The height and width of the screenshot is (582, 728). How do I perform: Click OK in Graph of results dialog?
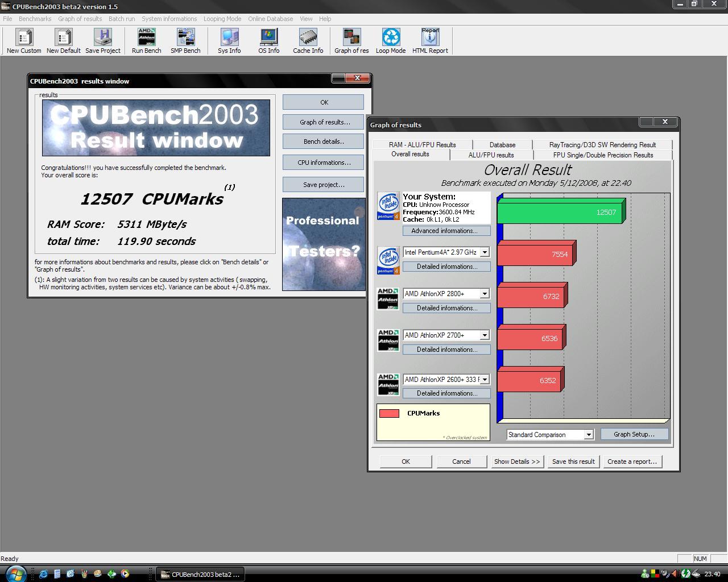point(406,462)
